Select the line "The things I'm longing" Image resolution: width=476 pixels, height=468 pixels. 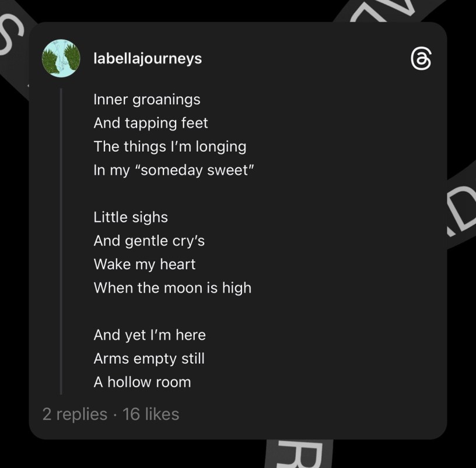(170, 146)
